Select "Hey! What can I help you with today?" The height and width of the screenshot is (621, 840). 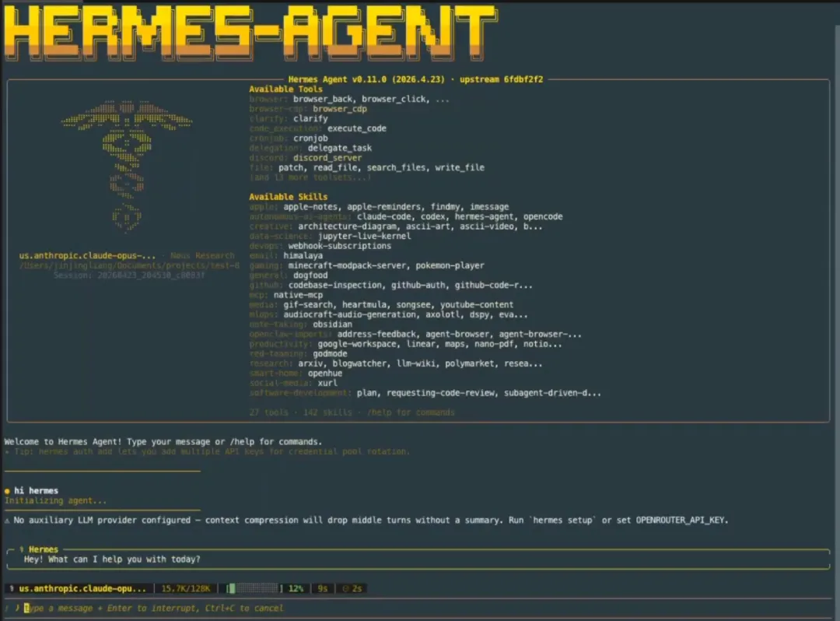coord(112,559)
